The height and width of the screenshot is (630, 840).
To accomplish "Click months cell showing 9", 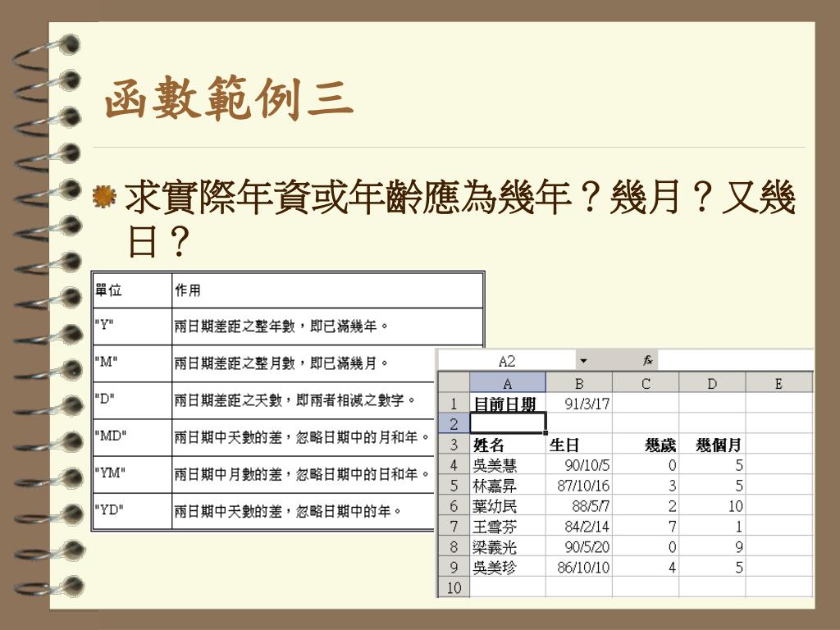I will coord(712,546).
